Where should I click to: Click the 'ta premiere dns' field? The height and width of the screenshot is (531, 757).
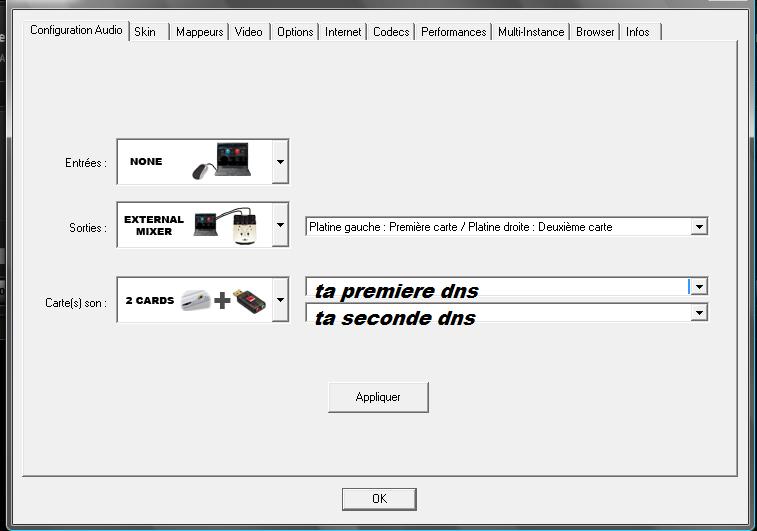click(495, 288)
